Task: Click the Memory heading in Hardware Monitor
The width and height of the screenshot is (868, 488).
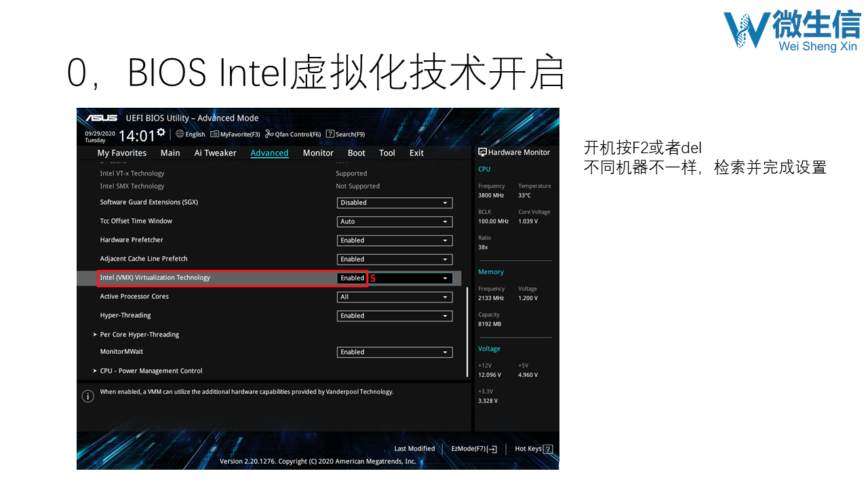Action: coord(491,272)
